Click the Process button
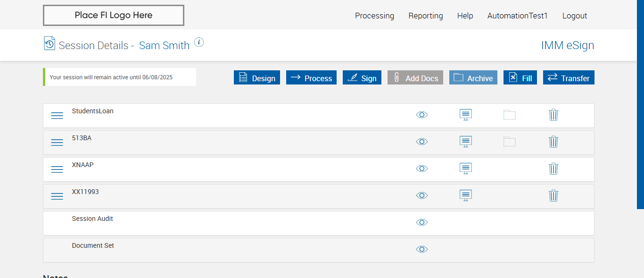 (311, 78)
